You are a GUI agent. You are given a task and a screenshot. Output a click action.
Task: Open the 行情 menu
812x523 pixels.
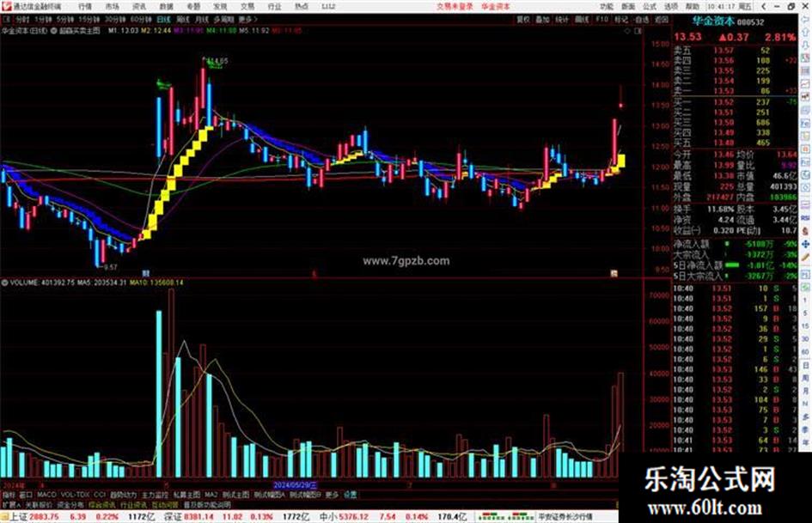click(x=85, y=7)
